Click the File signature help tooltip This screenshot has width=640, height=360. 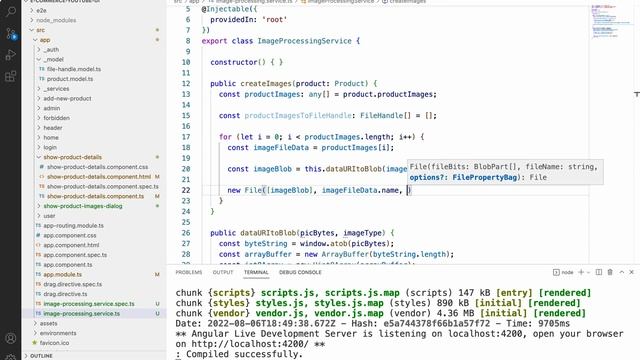[x=505, y=172]
